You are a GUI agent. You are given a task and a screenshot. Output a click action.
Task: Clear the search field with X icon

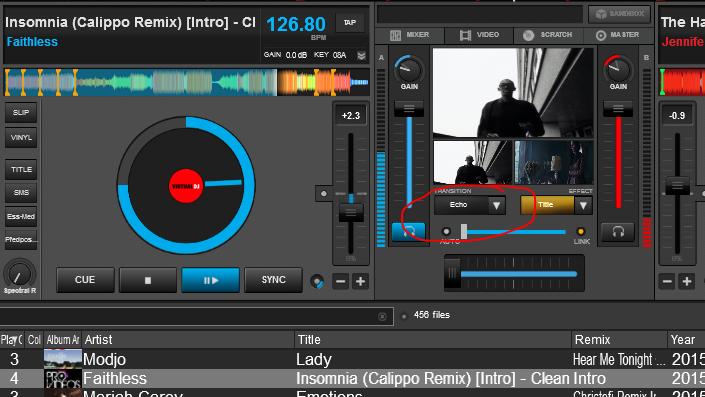coord(382,317)
